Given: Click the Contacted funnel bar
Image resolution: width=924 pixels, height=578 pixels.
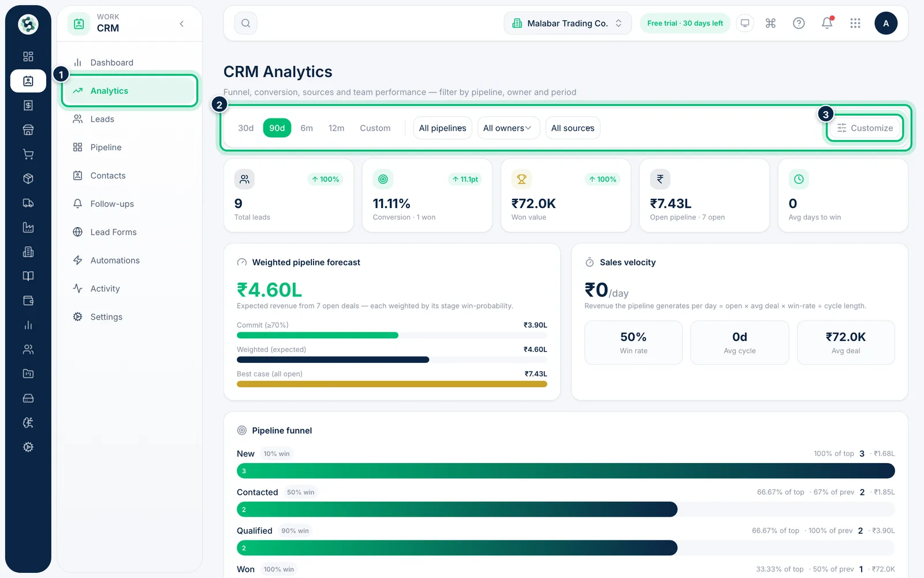Looking at the screenshot, I should pyautogui.click(x=457, y=509).
